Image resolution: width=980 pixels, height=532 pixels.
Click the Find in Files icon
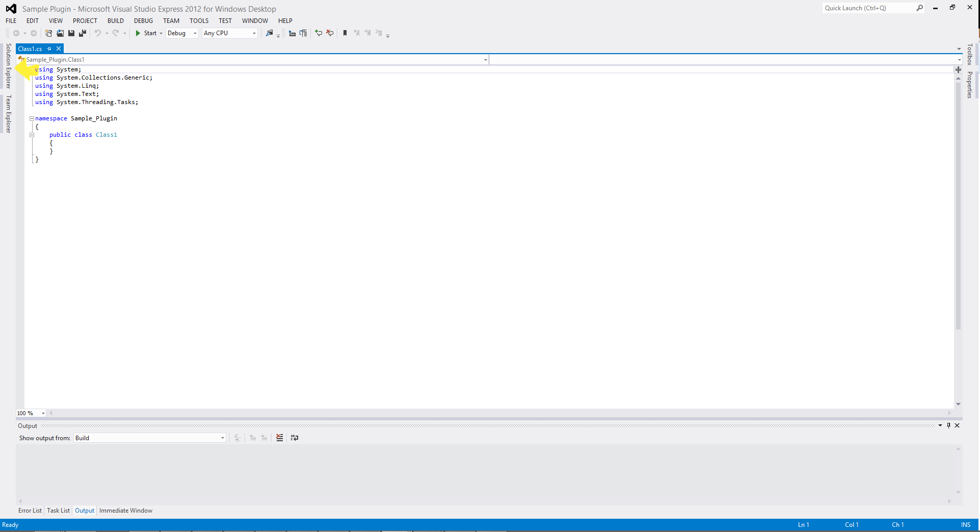pyautogui.click(x=270, y=33)
